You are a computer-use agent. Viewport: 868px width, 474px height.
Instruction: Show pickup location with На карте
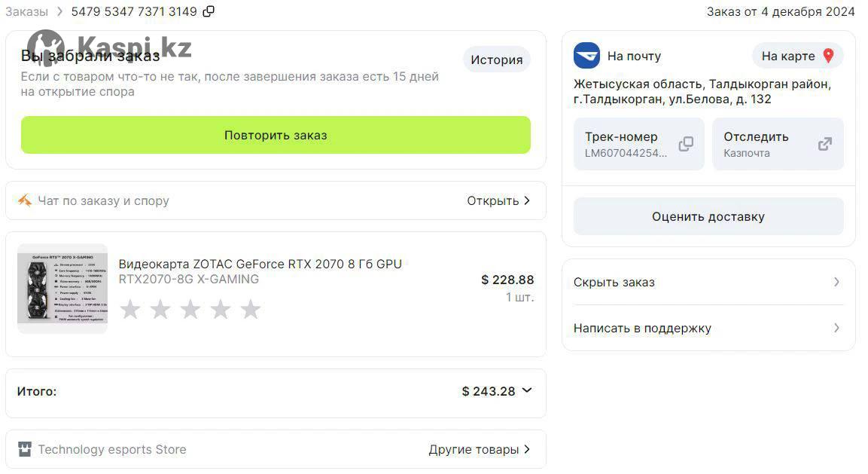point(797,56)
